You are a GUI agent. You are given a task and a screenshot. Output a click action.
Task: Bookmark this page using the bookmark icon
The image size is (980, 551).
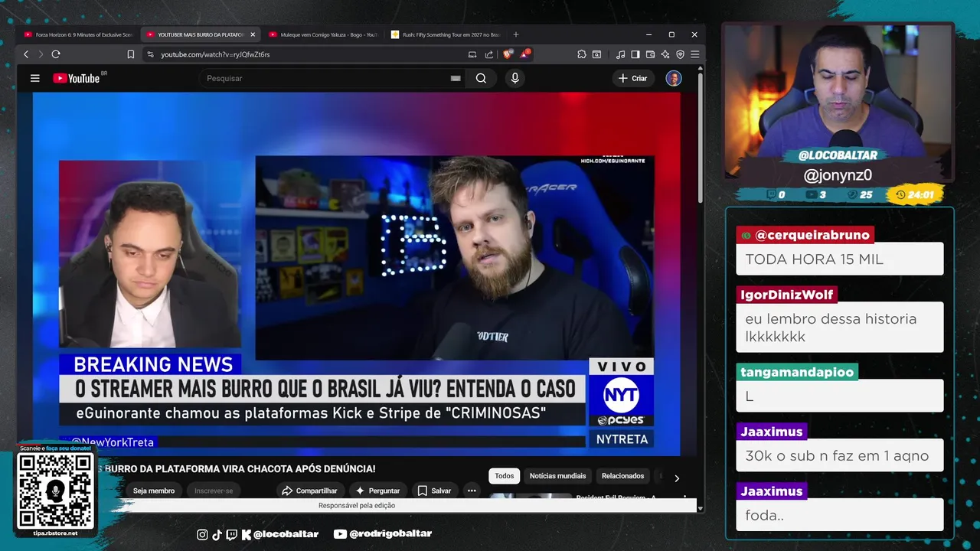(131, 54)
